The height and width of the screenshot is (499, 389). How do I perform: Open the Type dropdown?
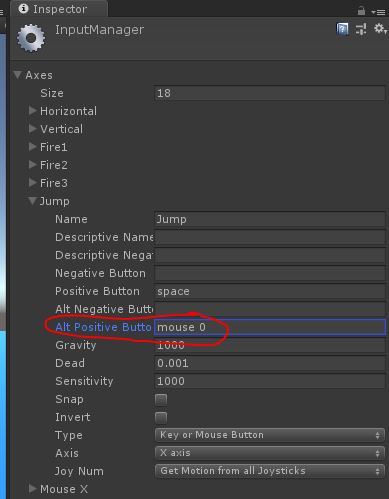pyautogui.click(x=270, y=435)
